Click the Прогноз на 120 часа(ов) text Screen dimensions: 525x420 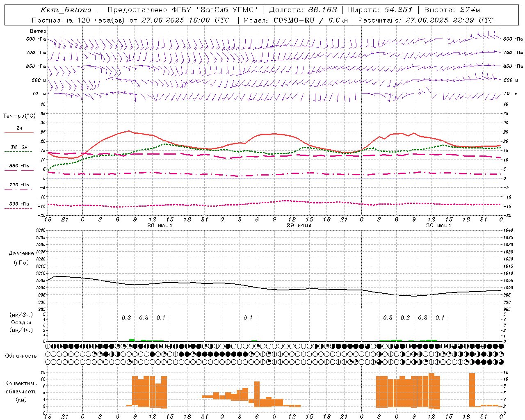point(79,20)
